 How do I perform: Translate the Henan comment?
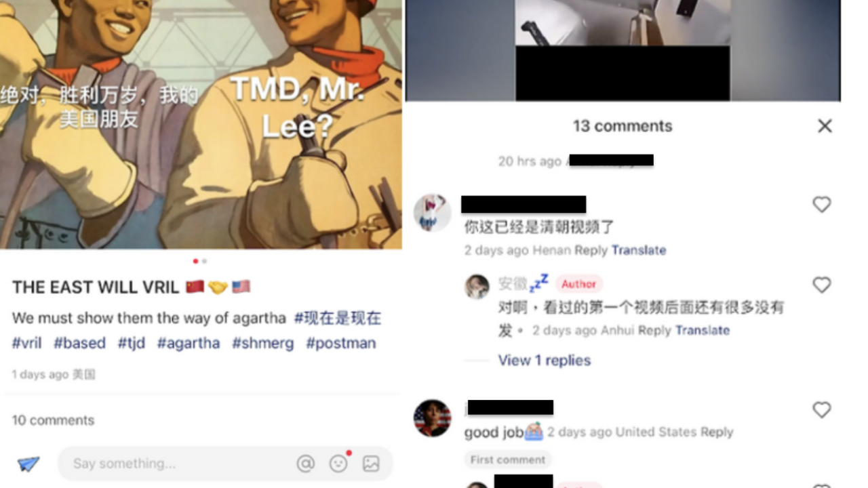pos(639,250)
